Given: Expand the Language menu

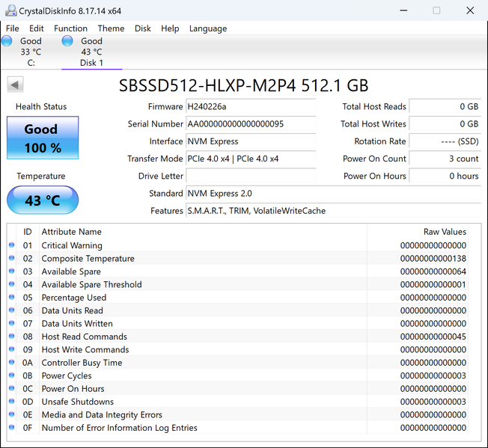Looking at the screenshot, I should [x=207, y=28].
